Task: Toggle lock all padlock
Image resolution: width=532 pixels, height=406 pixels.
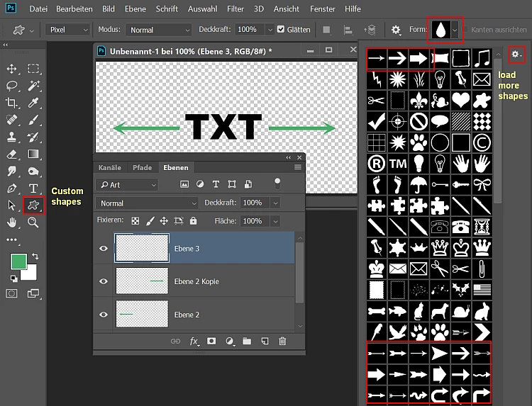Action: [193, 221]
